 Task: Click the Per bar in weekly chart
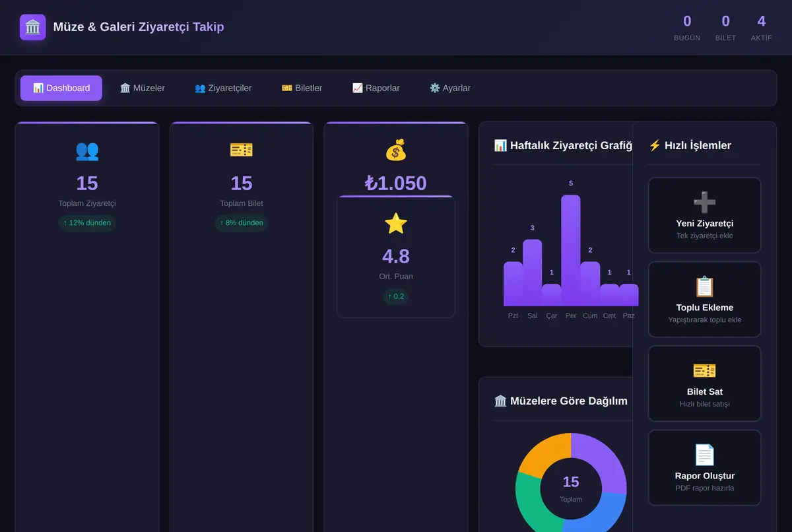[571, 250]
